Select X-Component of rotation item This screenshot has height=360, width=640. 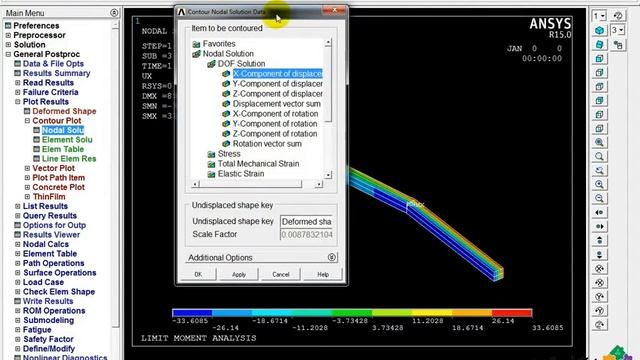[275, 114]
